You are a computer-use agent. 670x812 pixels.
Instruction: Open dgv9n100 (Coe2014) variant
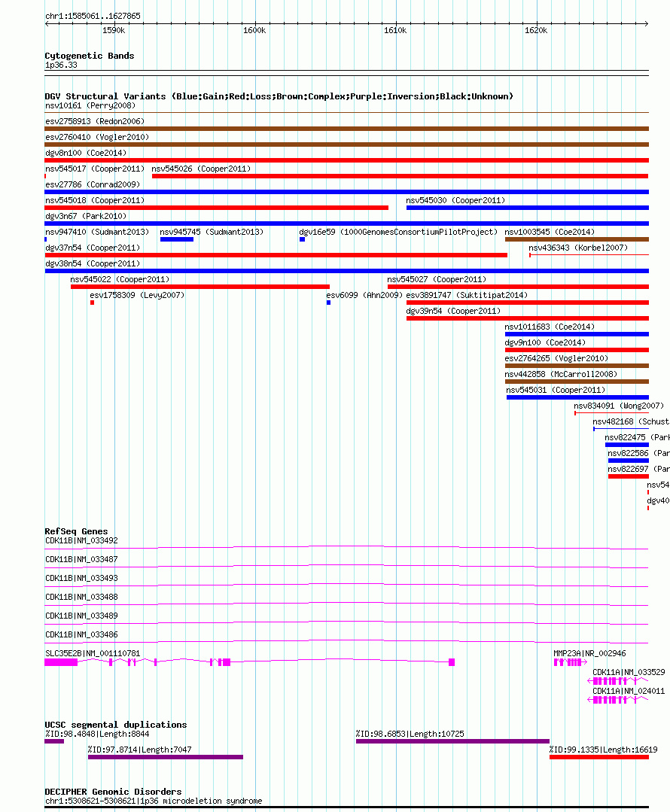click(577, 349)
